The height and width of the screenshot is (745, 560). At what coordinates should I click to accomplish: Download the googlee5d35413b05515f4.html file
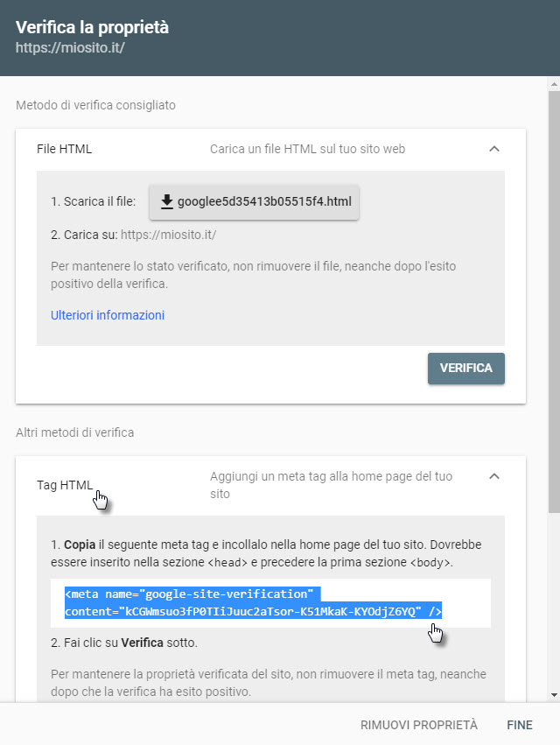pyautogui.click(x=254, y=202)
